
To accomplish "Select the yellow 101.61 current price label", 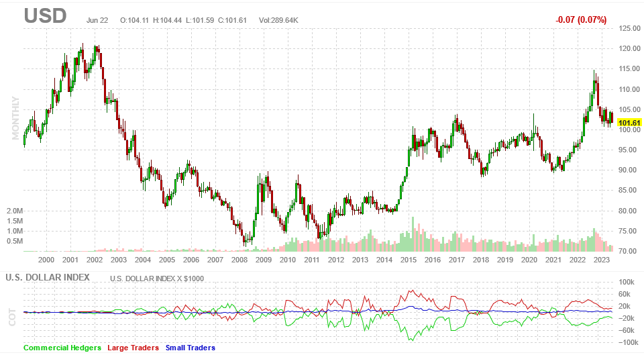I will click(629, 123).
